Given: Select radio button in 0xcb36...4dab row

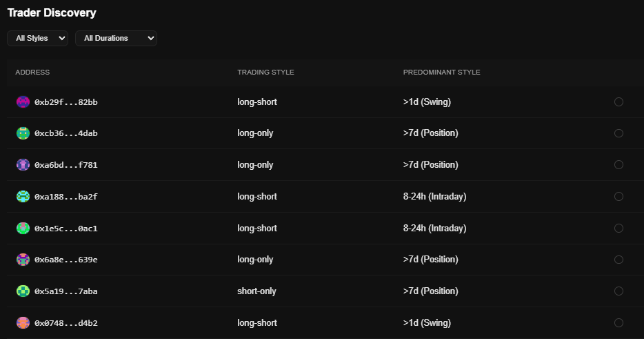Looking at the screenshot, I should (618, 133).
